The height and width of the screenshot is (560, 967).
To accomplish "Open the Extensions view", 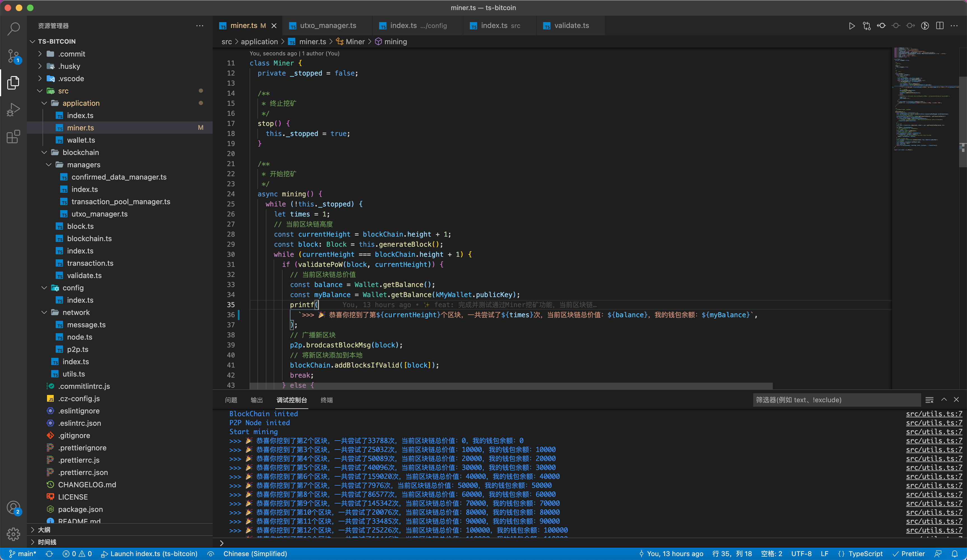I will click(x=13, y=137).
